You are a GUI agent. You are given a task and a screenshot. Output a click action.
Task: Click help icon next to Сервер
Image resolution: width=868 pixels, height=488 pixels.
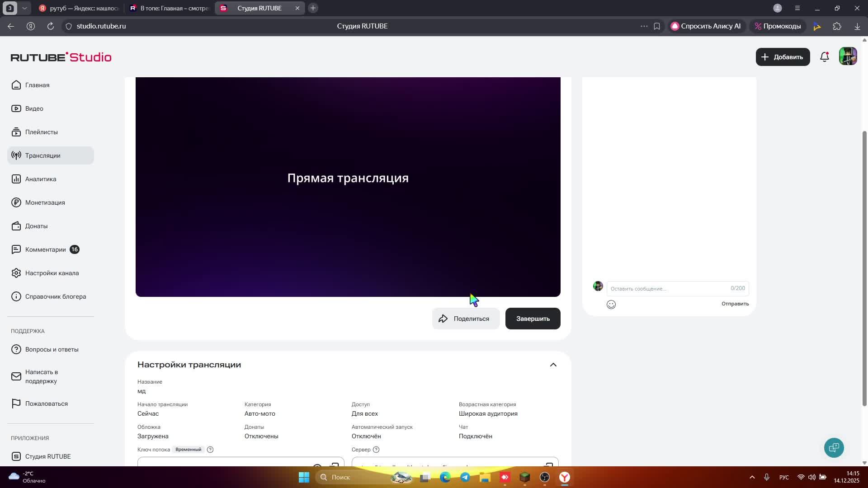tap(376, 450)
